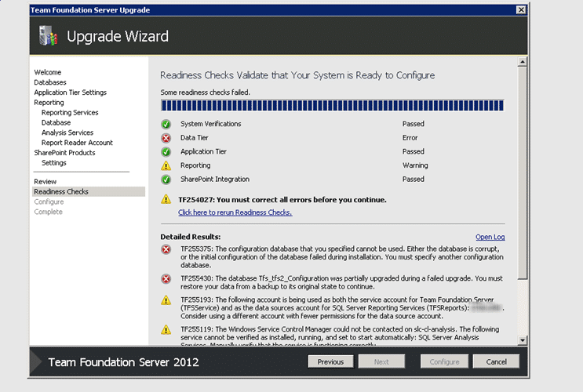
Task: Click the scrollbar down arrow
Action: click(x=523, y=340)
